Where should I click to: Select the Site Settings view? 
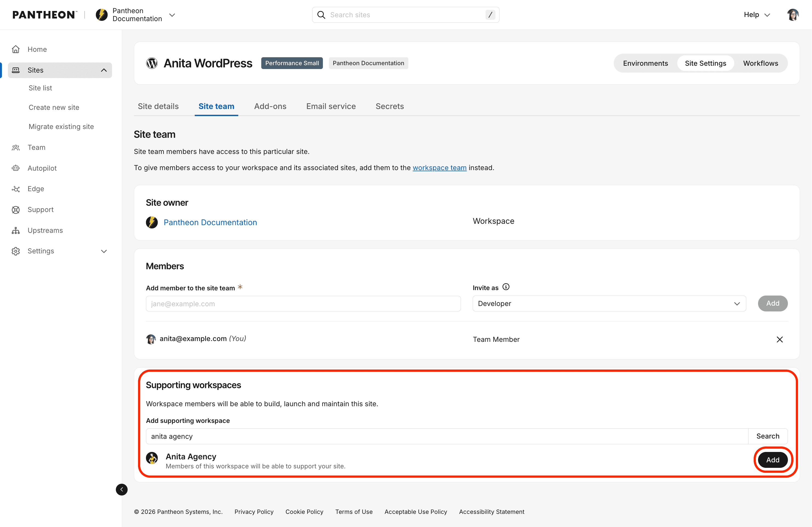tap(705, 63)
